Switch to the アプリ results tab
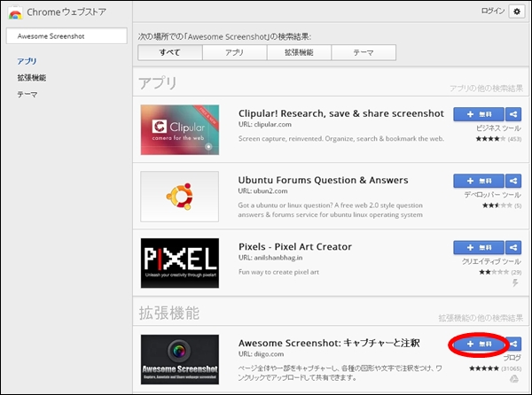Viewport: 532px width, 395px height. pos(234,52)
